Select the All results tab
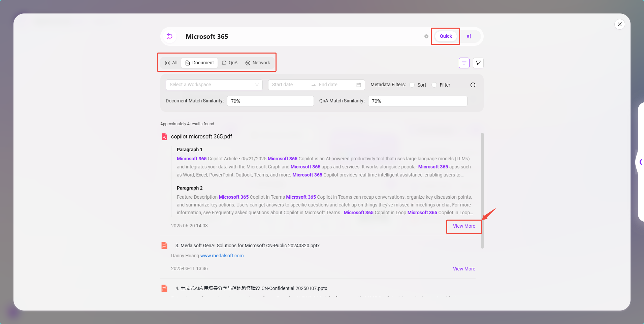 point(171,63)
